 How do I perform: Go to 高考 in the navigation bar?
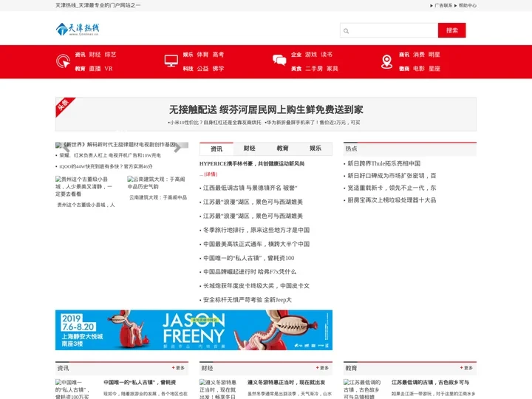point(218,55)
